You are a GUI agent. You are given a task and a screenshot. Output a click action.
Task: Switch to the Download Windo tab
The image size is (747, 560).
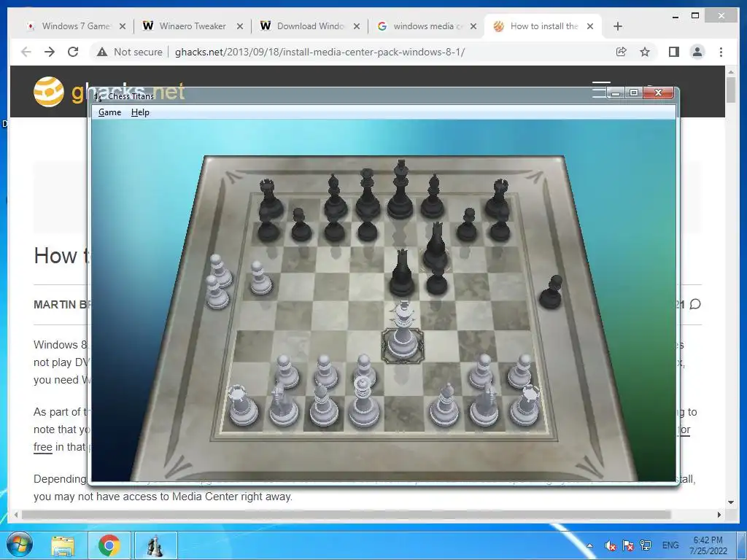point(309,26)
